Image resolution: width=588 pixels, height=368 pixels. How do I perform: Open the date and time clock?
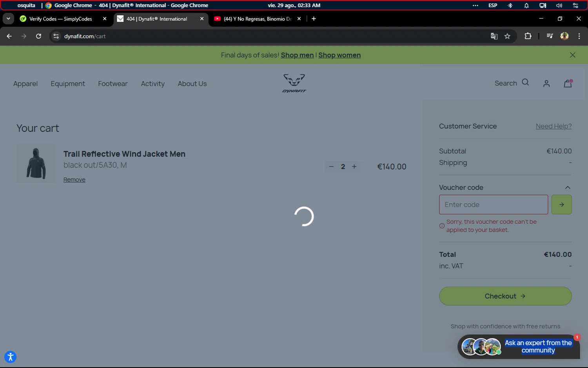tap(294, 5)
